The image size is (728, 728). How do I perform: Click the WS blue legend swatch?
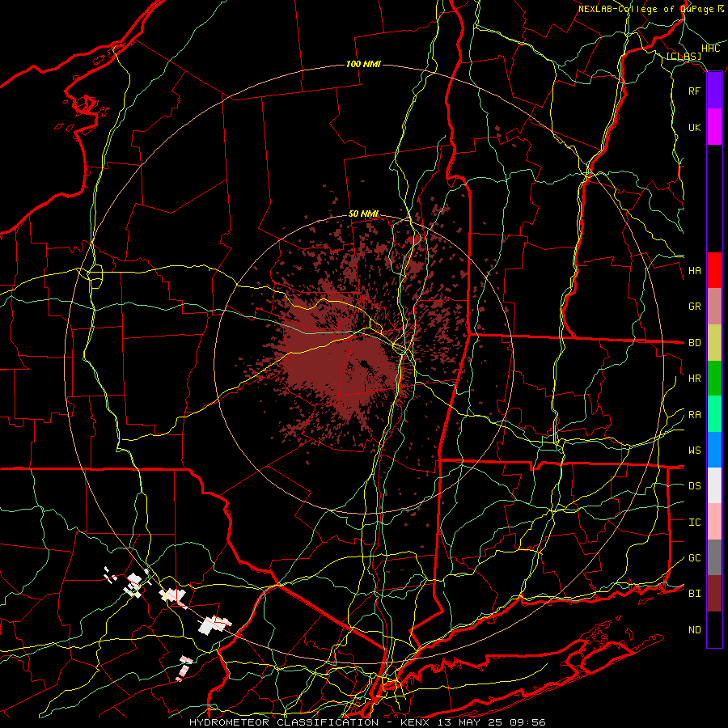click(x=714, y=450)
